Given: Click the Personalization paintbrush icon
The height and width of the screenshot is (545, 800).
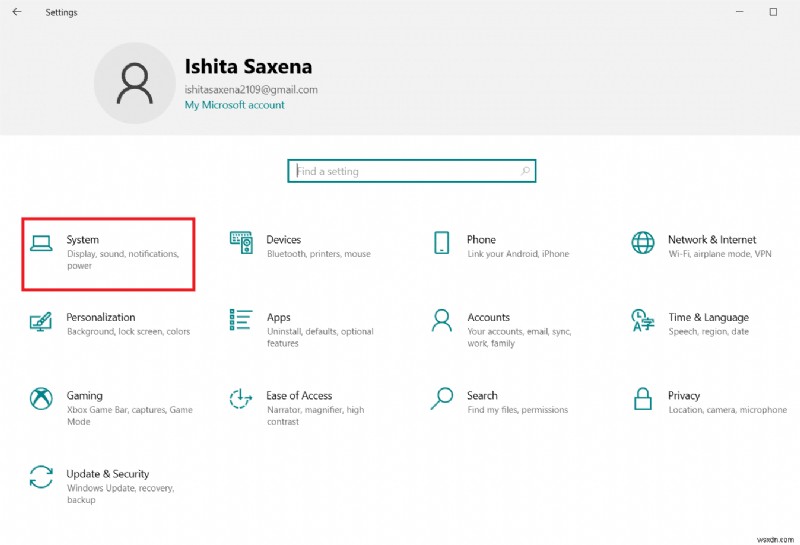Looking at the screenshot, I should [x=41, y=321].
